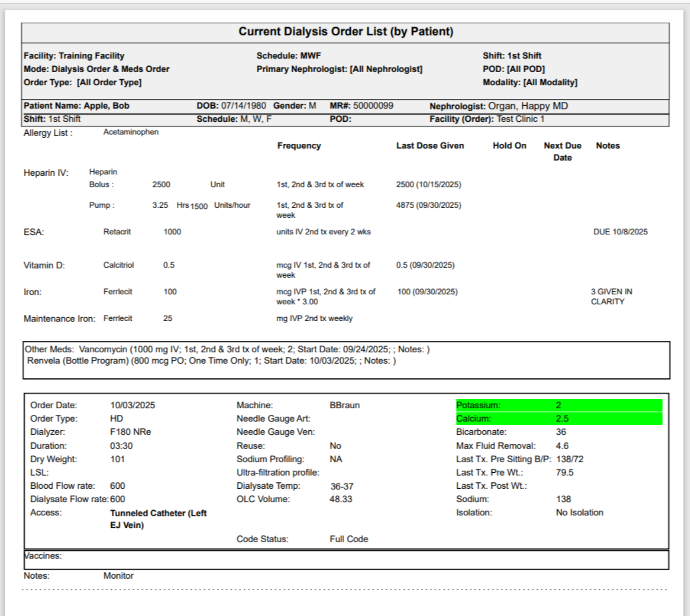This screenshot has height=616, width=690.
Task: Click Last Tx Pre Sitting B/P 138/72
Action: (x=570, y=459)
